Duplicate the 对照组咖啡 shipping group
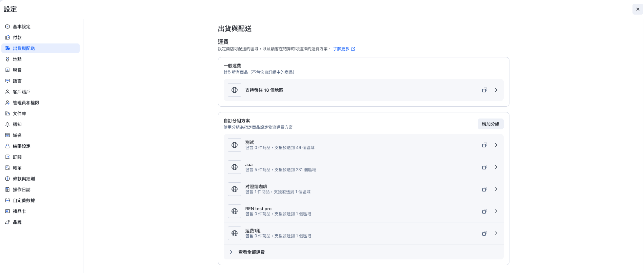Viewport: 644px width, 273px height. [x=485, y=189]
